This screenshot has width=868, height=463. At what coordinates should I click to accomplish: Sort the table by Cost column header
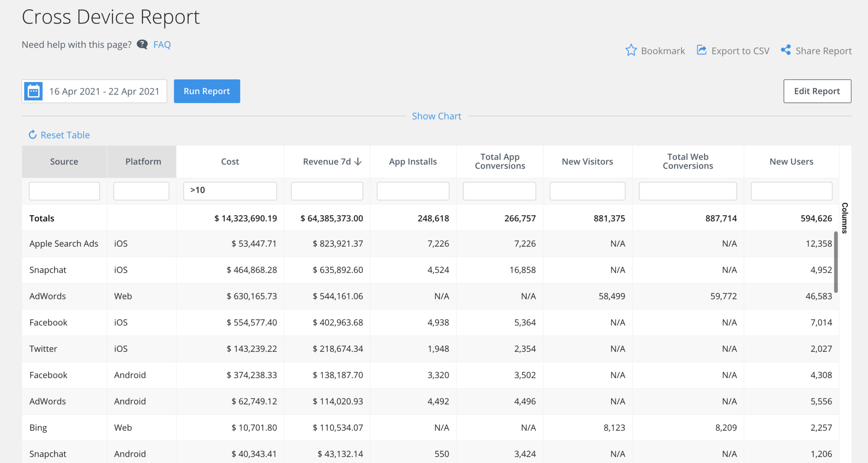(230, 162)
